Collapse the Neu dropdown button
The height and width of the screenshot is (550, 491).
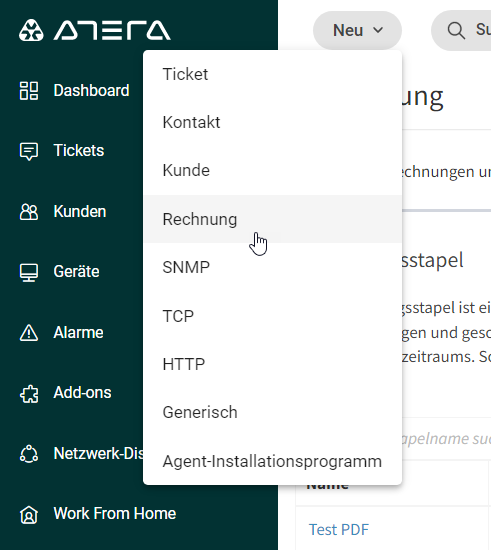coord(357,30)
